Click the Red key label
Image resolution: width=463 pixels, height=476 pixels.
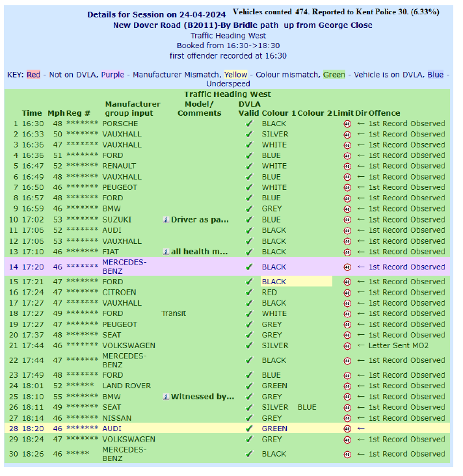(x=33, y=75)
